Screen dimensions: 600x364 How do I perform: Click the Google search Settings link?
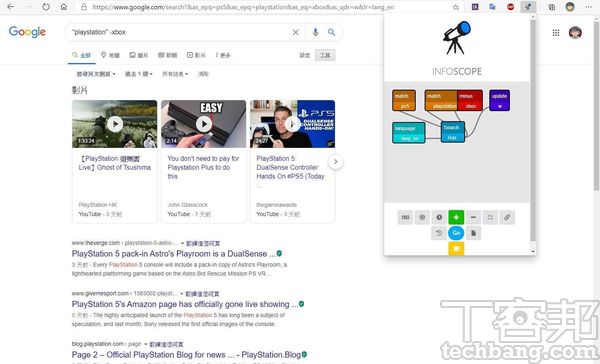(x=305, y=55)
